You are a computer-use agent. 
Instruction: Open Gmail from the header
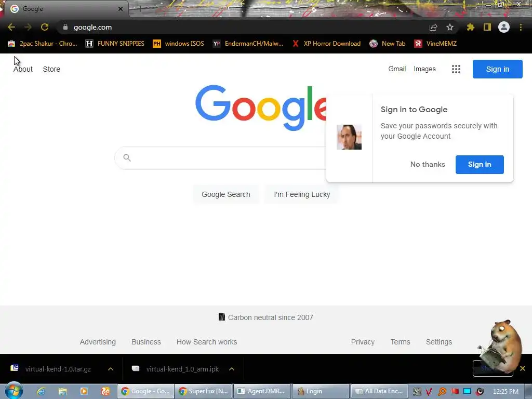[397, 69]
